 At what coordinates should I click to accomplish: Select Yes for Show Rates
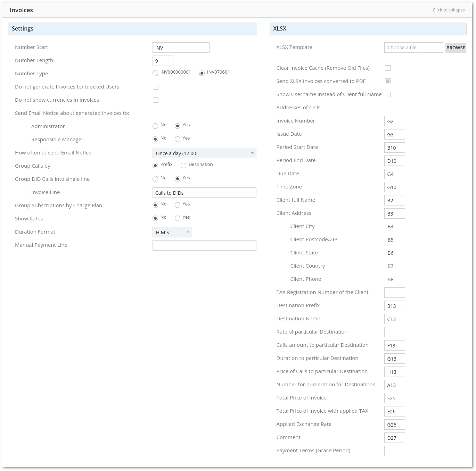[178, 218]
